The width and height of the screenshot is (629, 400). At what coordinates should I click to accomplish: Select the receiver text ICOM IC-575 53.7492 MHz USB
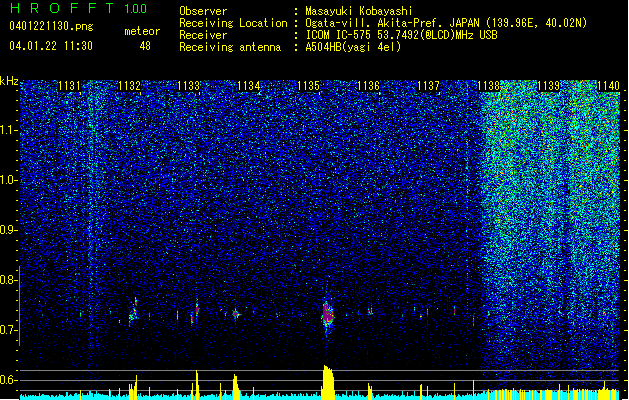(401, 35)
